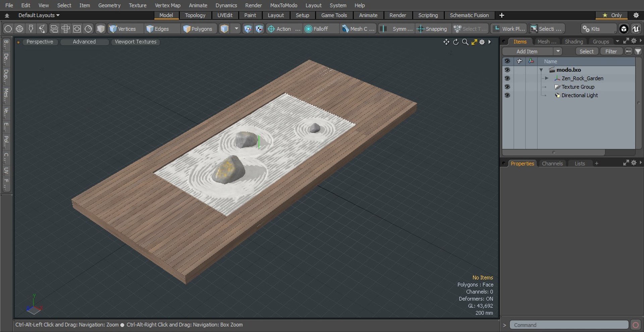Activate the Materials cube selection icon
This screenshot has width=644, height=332.
coord(101,29)
